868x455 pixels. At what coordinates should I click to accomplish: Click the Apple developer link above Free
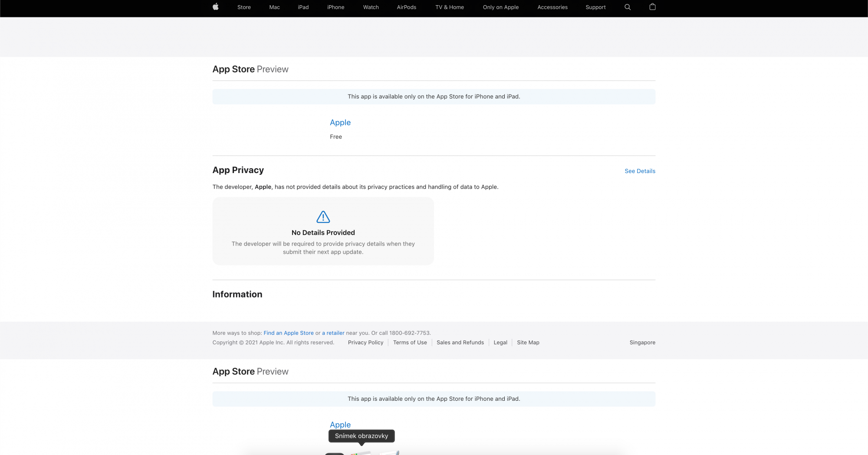pos(340,122)
